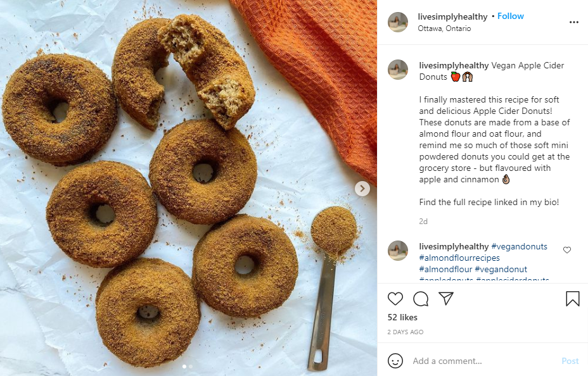Advance to the next carousel photo

click(362, 188)
